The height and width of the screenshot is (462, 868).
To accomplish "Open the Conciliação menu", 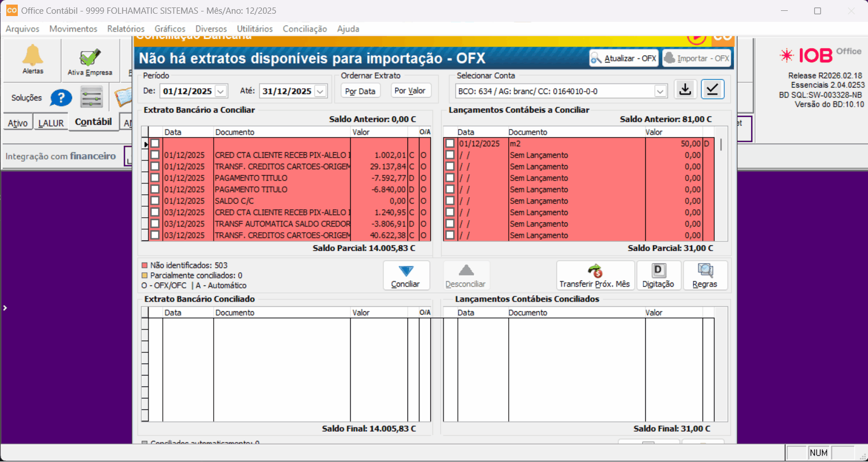I will 304,29.
